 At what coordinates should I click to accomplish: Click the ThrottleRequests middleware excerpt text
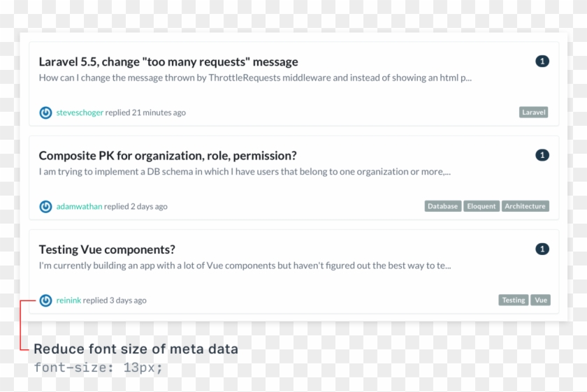coord(255,78)
